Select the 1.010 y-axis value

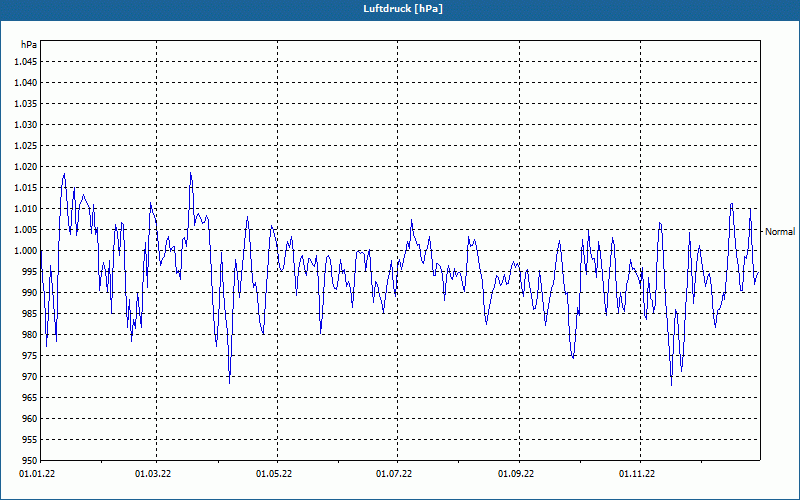26,209
